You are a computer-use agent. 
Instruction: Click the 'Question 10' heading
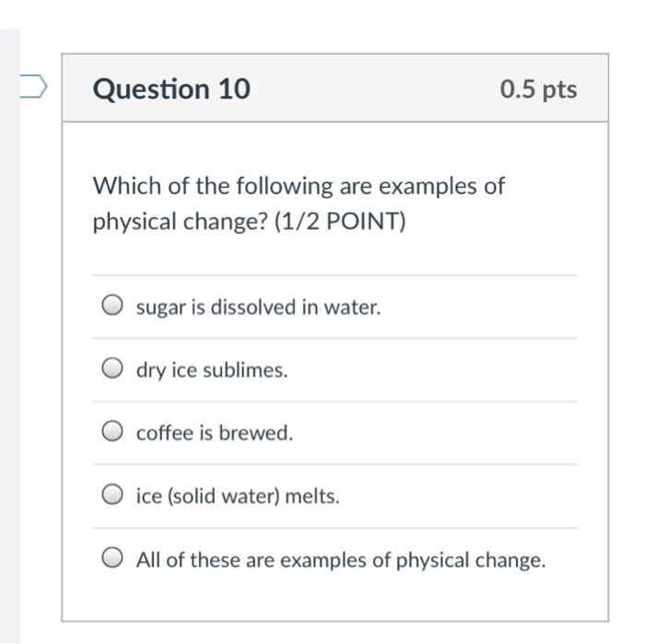(x=171, y=89)
